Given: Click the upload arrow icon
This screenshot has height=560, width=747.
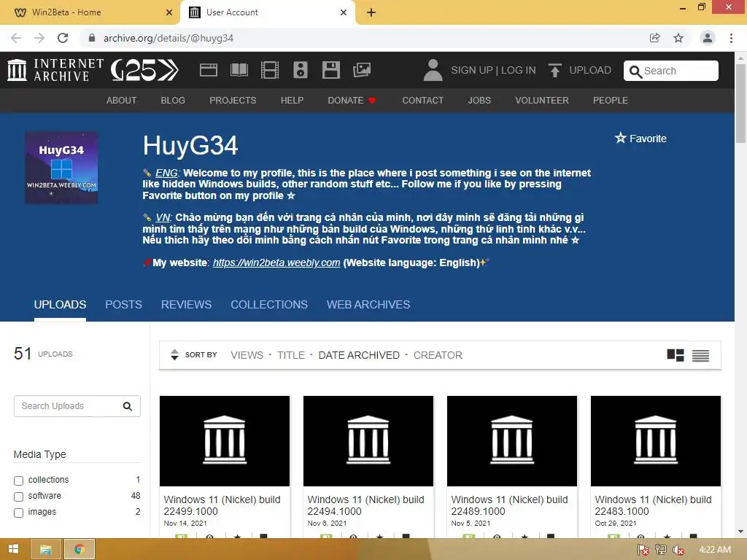Looking at the screenshot, I should (x=554, y=70).
